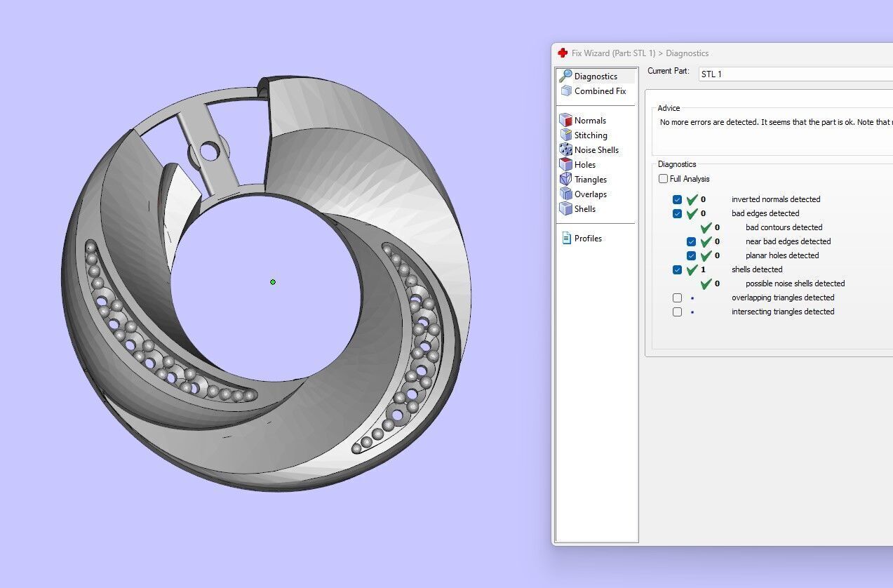
Task: Click the 'Normals' label in sidebar
Action: click(x=590, y=121)
